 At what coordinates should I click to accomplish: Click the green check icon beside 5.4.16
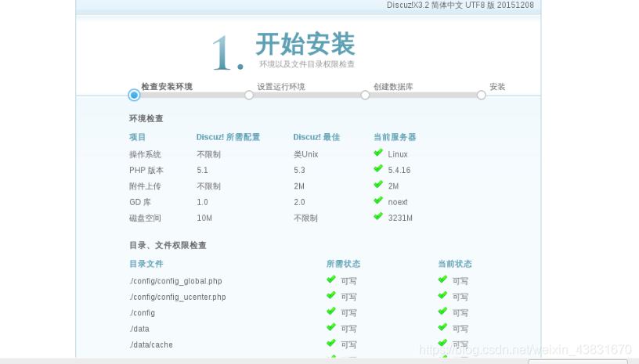(x=378, y=168)
